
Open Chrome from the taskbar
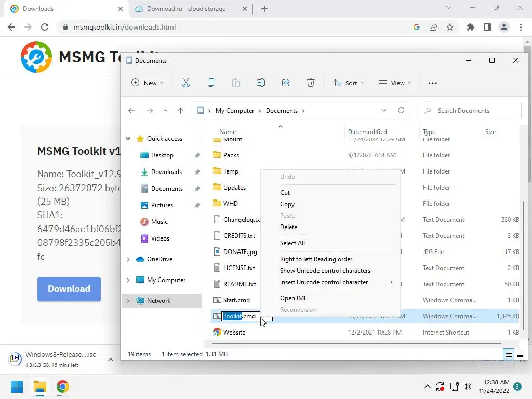[62, 387]
